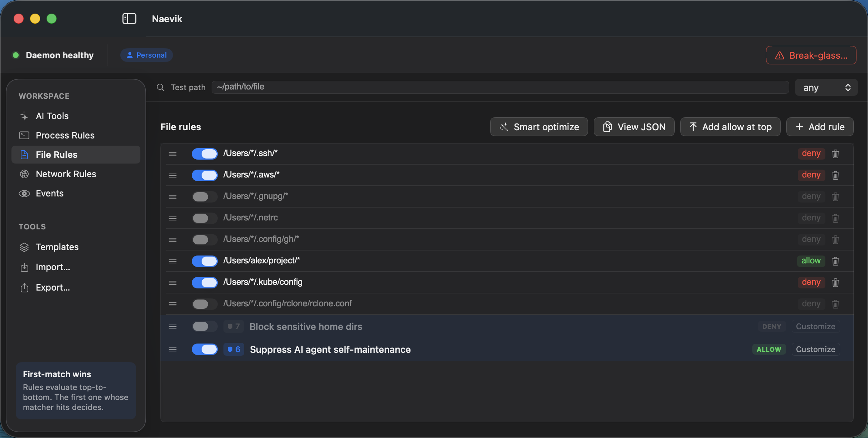Click the green Daemon healthy status dot
The width and height of the screenshot is (868, 438).
(x=16, y=55)
